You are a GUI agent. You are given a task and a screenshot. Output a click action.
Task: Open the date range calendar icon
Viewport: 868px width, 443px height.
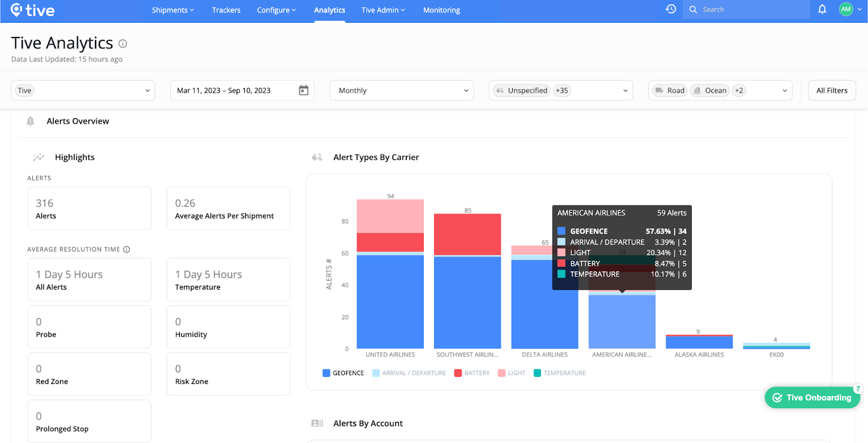[x=304, y=91]
